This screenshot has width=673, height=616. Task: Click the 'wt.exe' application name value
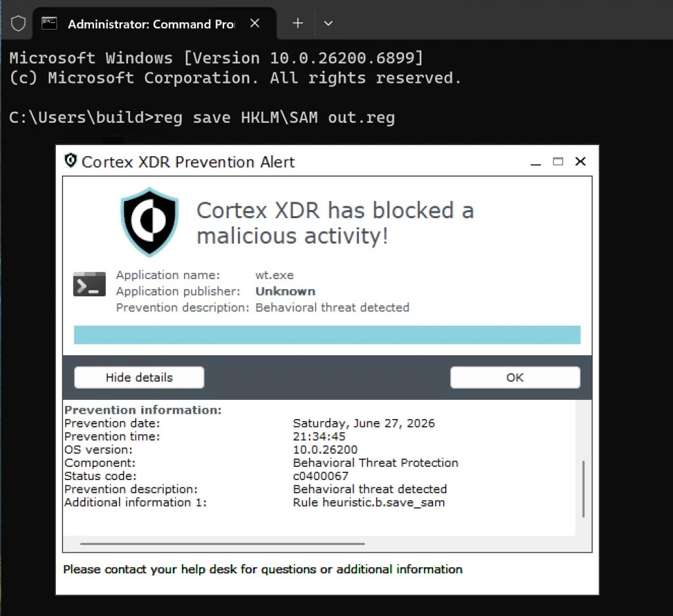[275, 275]
